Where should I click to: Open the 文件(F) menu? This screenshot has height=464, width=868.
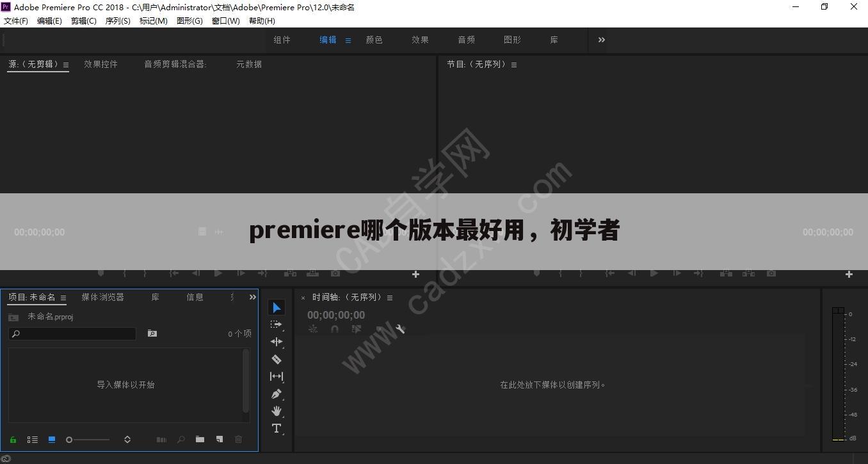[16, 20]
